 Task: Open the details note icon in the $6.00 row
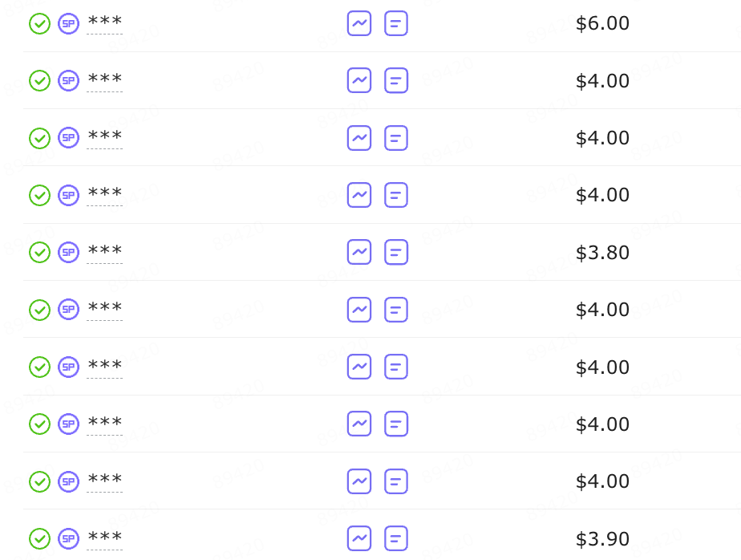coord(396,23)
